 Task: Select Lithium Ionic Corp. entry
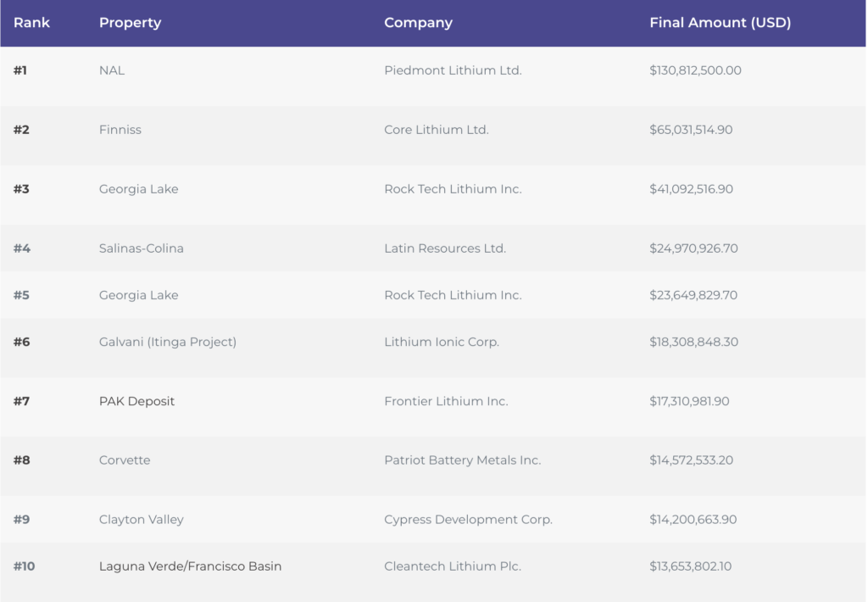pyautogui.click(x=442, y=342)
